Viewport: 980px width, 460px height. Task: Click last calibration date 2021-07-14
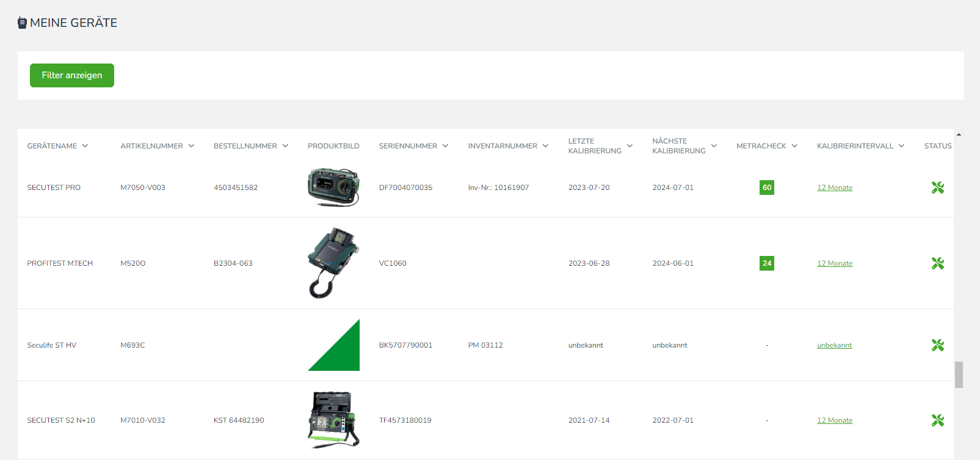pyautogui.click(x=589, y=420)
